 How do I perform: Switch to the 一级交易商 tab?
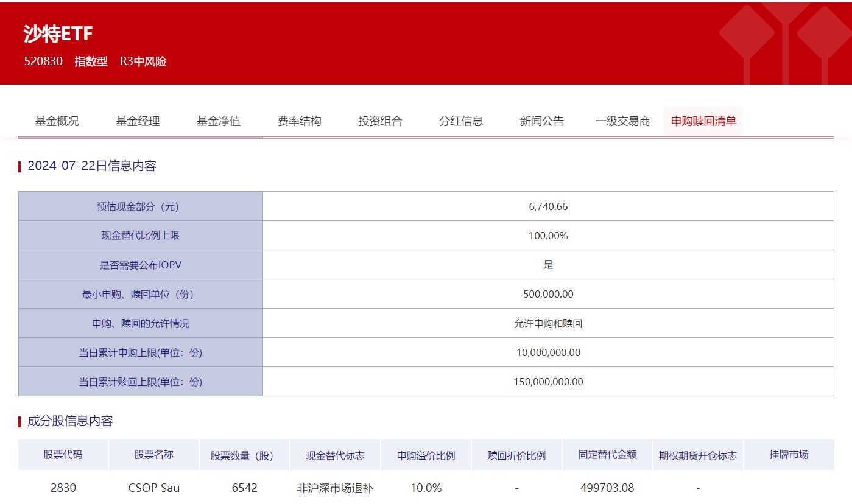pos(622,121)
